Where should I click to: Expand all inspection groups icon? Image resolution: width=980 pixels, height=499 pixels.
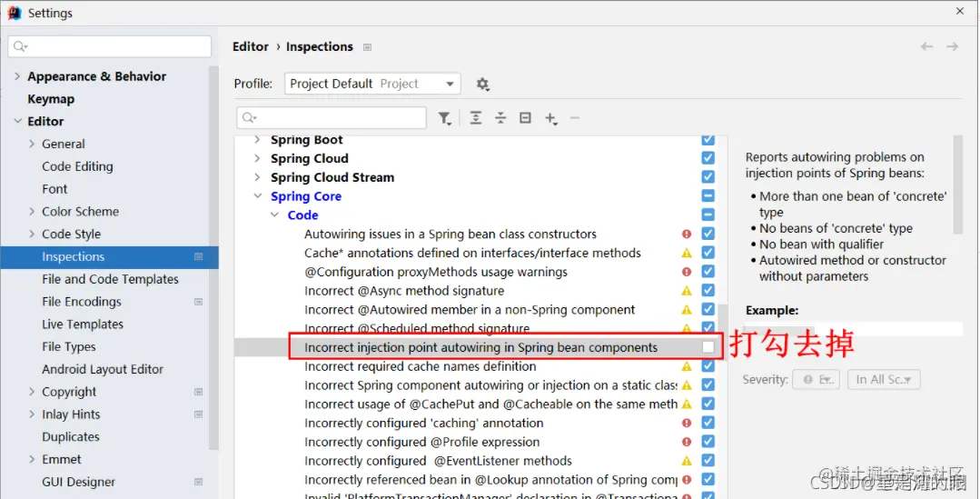click(476, 117)
